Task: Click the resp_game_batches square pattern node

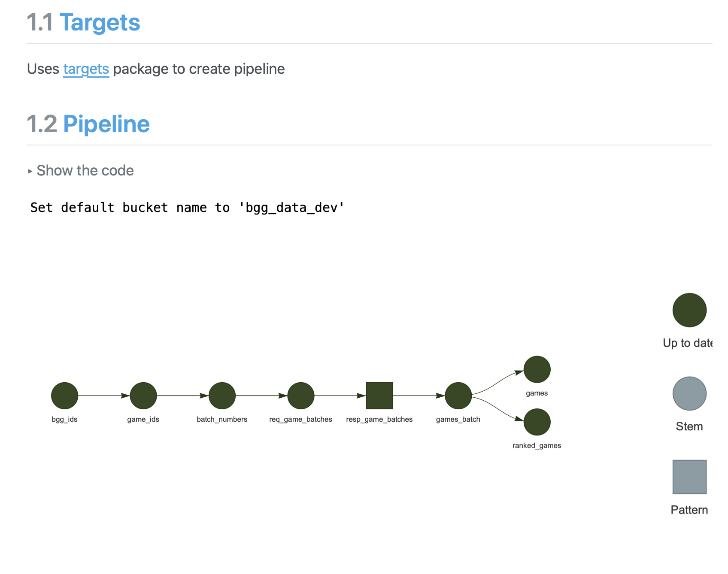Action: click(379, 396)
